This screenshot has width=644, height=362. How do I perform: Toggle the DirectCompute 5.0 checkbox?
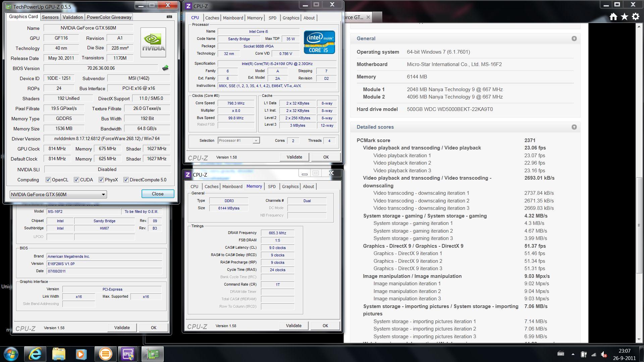[126, 180]
